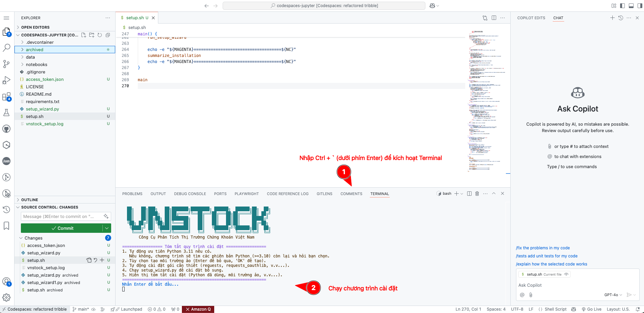This screenshot has width=644, height=313.
Task: Toggle primary side bar layout button
Action: [x=622, y=6]
